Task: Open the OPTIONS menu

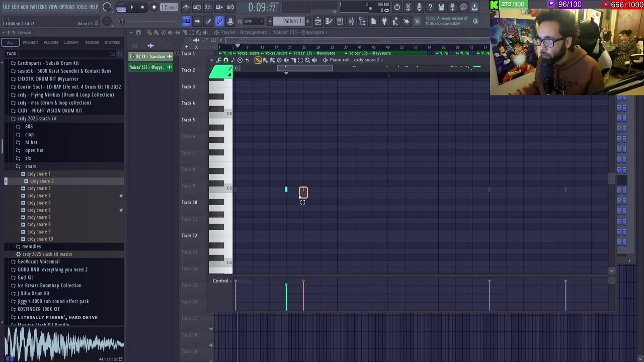Action: [67, 7]
